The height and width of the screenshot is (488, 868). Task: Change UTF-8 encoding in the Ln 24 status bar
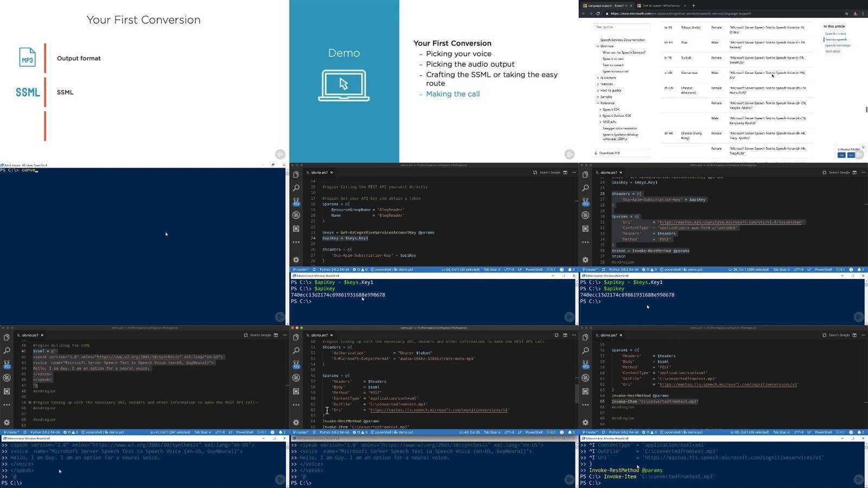pyautogui.click(x=509, y=269)
